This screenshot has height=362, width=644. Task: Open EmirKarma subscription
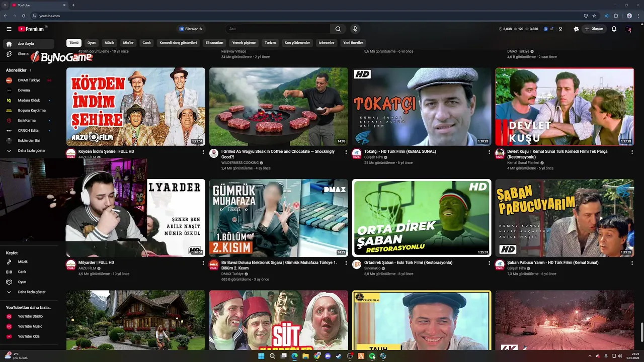29,120
